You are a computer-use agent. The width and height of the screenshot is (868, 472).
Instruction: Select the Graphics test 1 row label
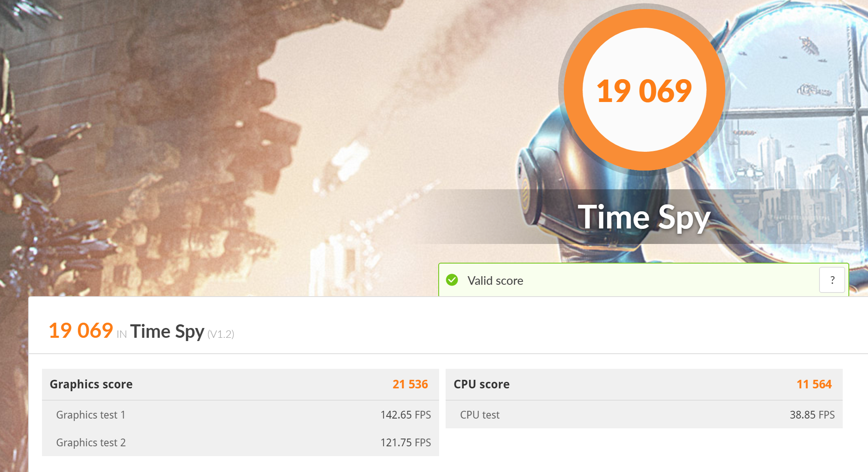pos(91,415)
